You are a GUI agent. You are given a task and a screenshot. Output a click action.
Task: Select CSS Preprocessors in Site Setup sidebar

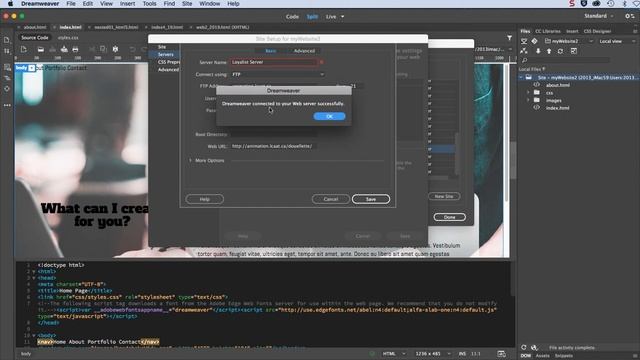point(168,62)
